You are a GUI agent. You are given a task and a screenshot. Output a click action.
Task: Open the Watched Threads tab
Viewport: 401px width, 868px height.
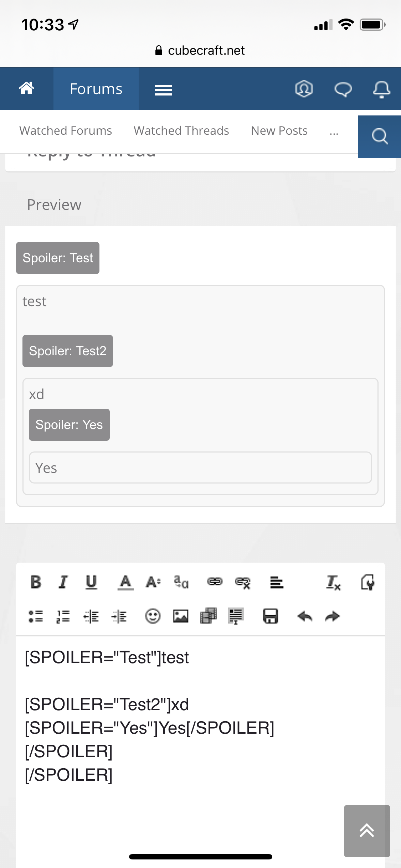(x=181, y=131)
